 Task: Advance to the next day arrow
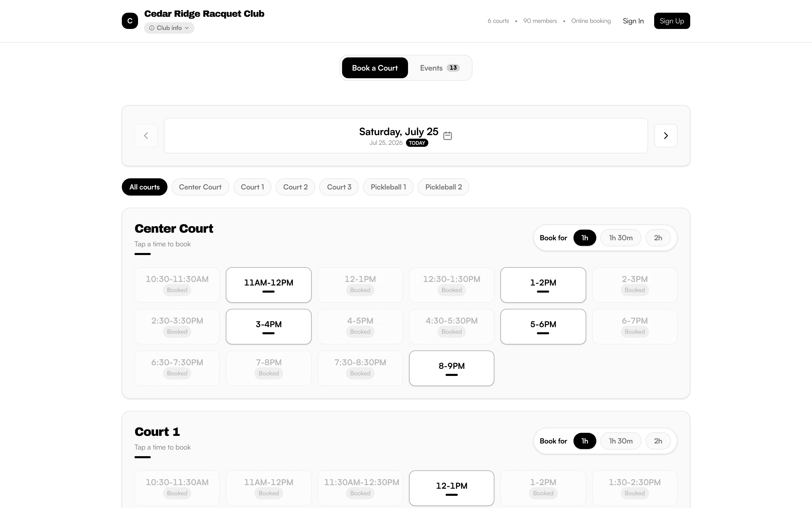(x=666, y=136)
